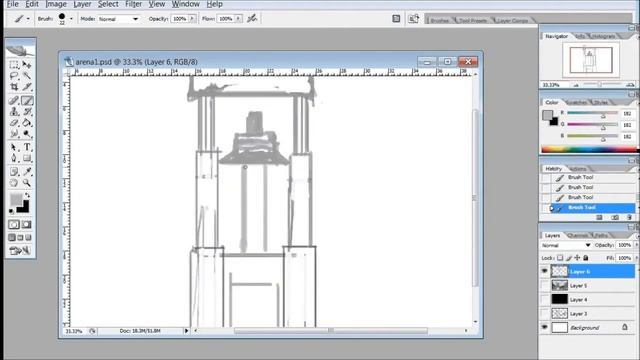Image resolution: width=640 pixels, height=360 pixels.
Task: Switch to the Swatches tab
Action: (x=577, y=102)
